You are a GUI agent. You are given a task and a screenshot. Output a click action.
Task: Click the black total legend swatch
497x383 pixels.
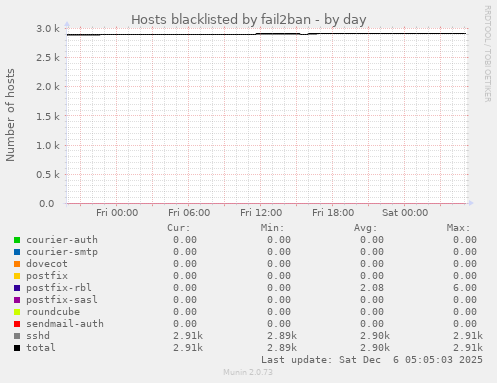point(17,348)
